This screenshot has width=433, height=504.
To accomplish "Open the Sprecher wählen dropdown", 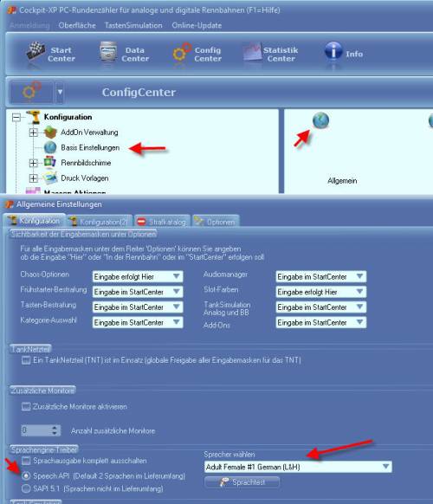I will pos(298,467).
